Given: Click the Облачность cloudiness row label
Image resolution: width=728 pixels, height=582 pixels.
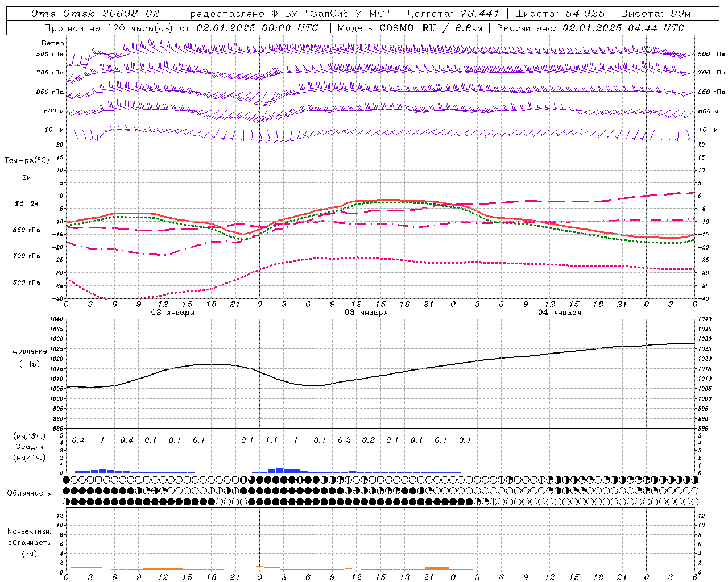Looking at the screenshot, I should (x=29, y=493).
